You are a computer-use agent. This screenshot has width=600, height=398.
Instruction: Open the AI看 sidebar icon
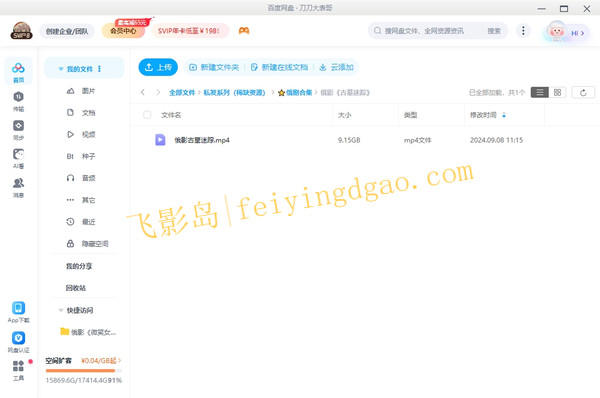18,158
